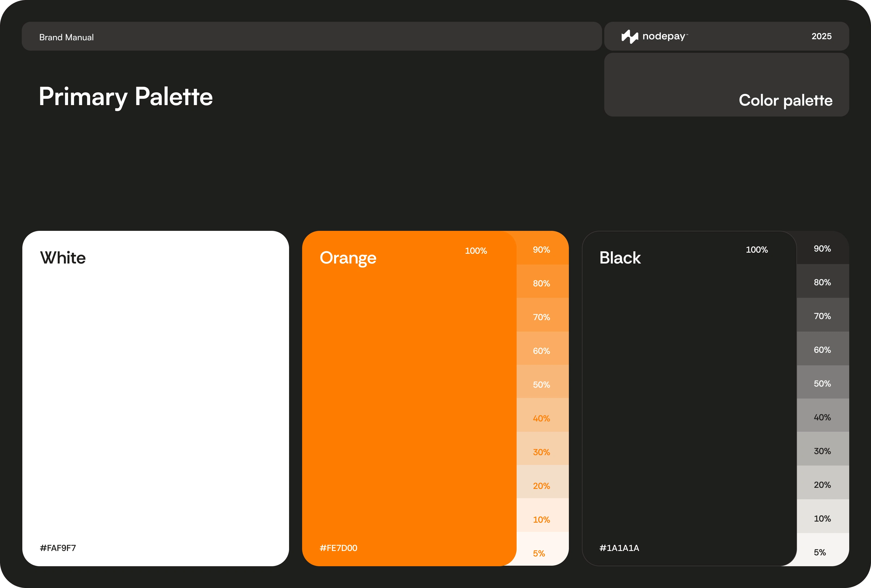Click the nodepay logo icon
Image resolution: width=871 pixels, height=588 pixels.
coord(630,36)
